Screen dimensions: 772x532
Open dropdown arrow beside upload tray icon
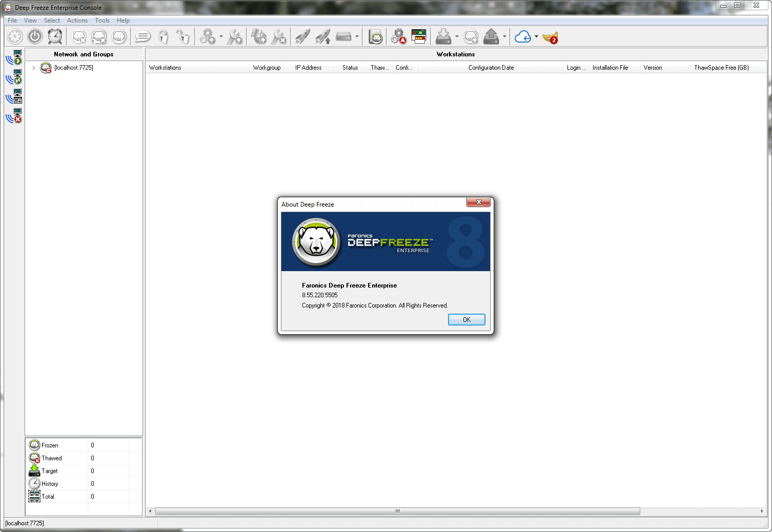504,37
